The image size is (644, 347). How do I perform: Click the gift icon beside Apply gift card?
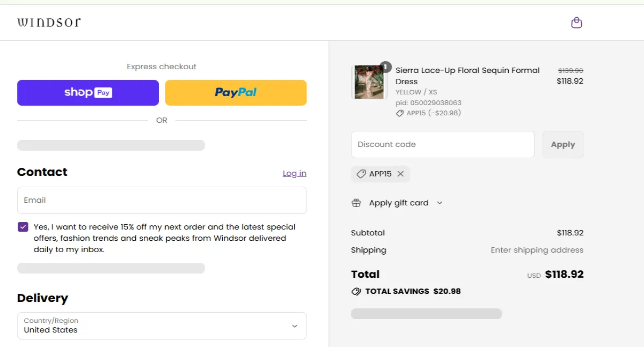click(356, 203)
